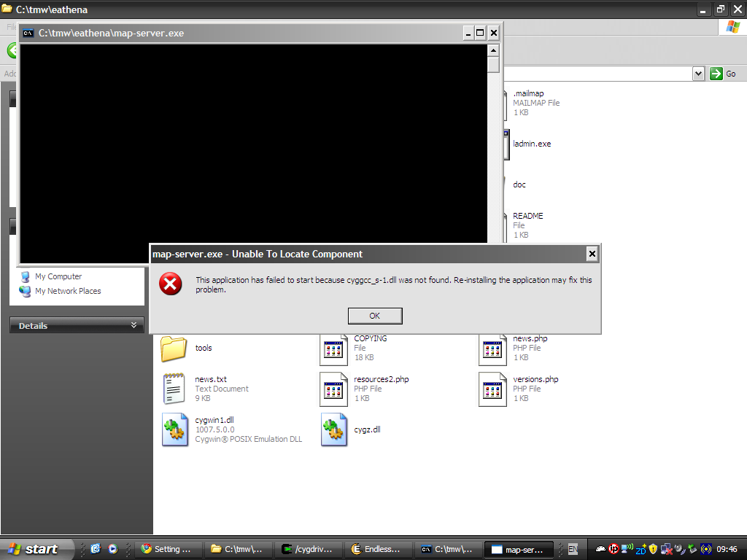
Task: Select the COPYING file icon
Action: (x=334, y=349)
